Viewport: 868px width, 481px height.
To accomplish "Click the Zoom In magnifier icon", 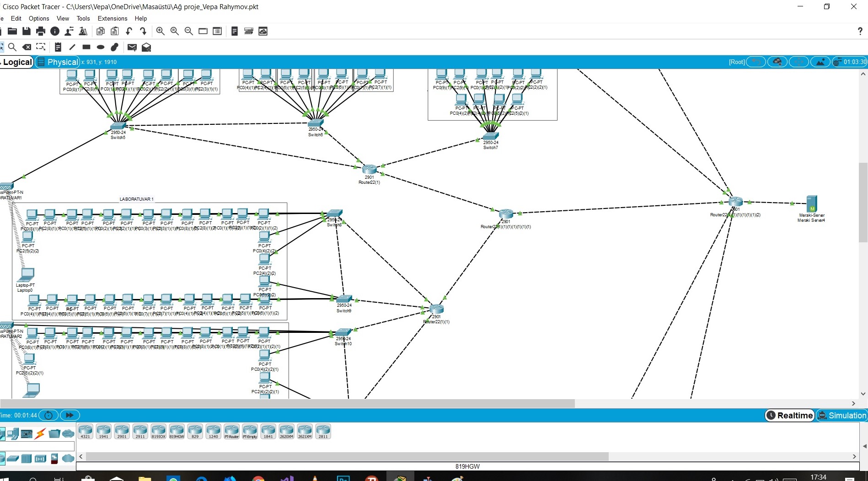I will click(160, 31).
